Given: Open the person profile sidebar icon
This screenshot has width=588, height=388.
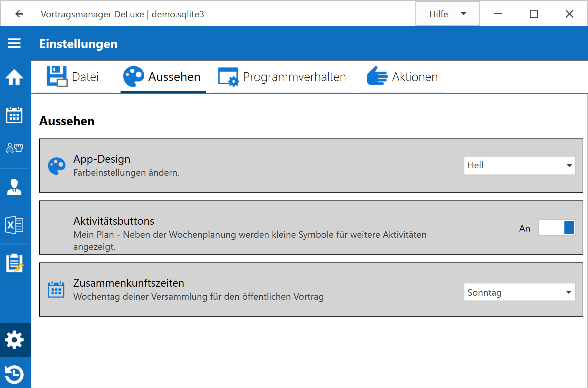Looking at the screenshot, I should [x=14, y=187].
